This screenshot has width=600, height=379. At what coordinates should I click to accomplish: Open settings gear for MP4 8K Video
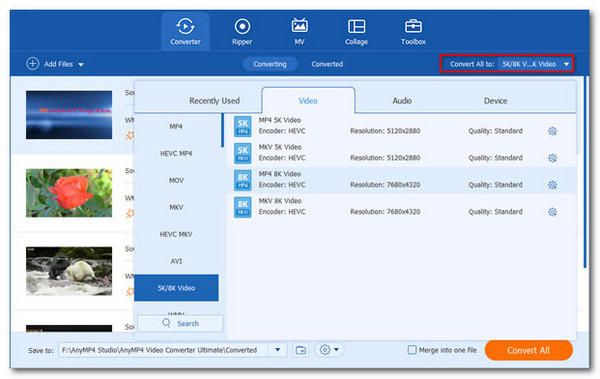click(x=552, y=185)
